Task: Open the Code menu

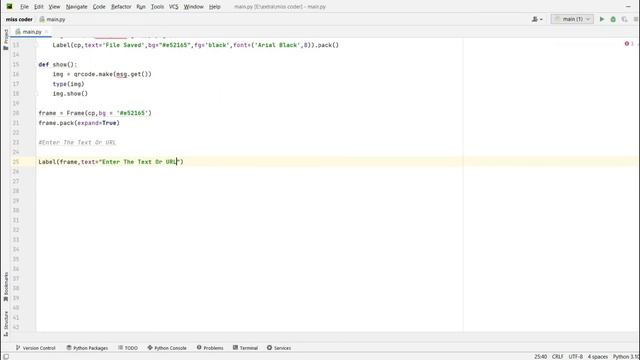Action: (99, 7)
